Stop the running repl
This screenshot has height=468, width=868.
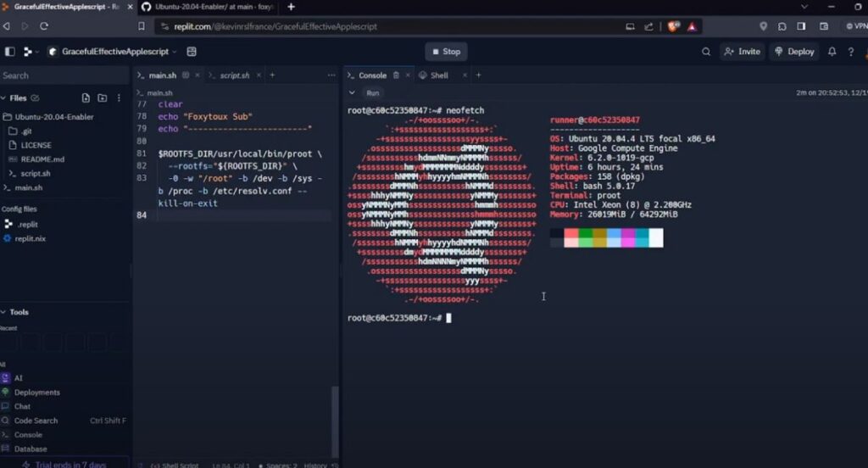(446, 52)
